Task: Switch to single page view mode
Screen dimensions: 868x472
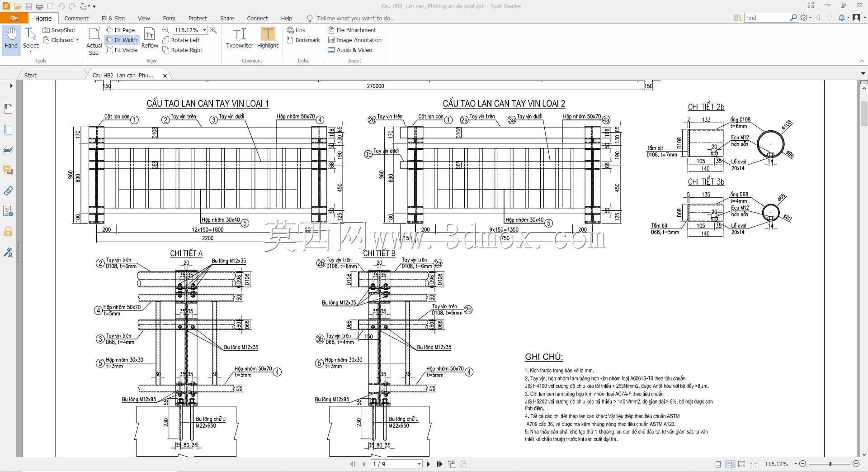Action: tap(718, 464)
